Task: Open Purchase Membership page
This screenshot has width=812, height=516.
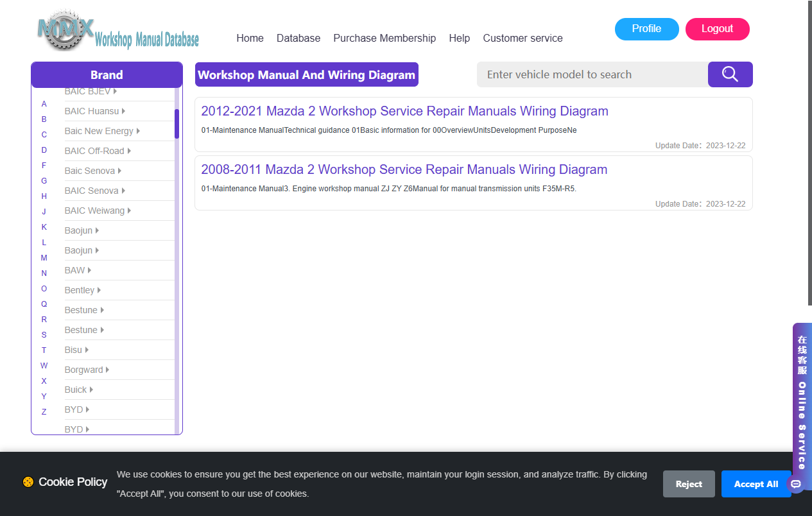Action: (384, 38)
